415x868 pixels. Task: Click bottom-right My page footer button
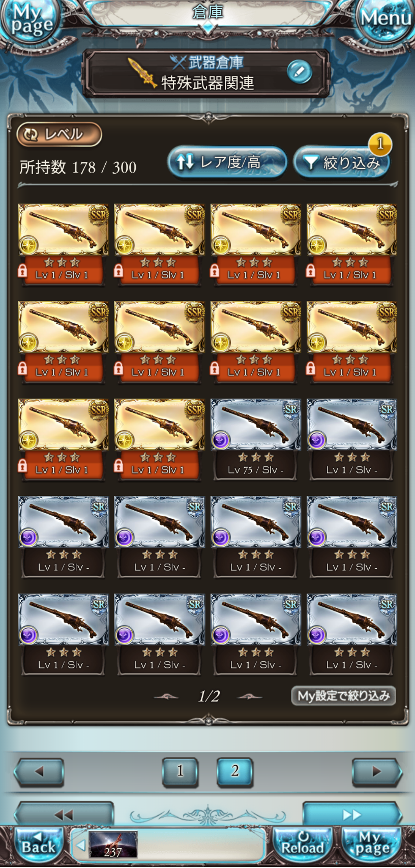[x=372, y=846]
